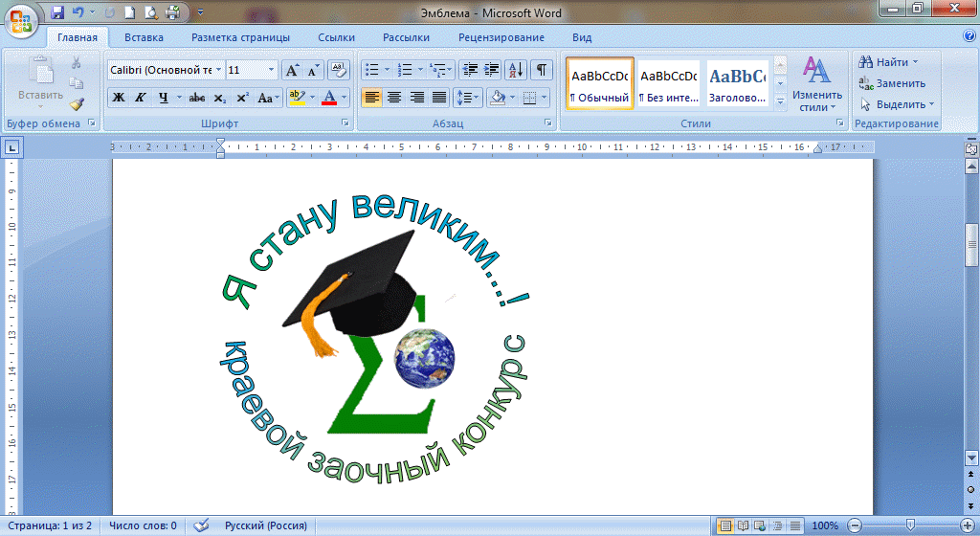This screenshot has width=980, height=536.
Task: Open the Font dialog launcher
Action: 345,123
